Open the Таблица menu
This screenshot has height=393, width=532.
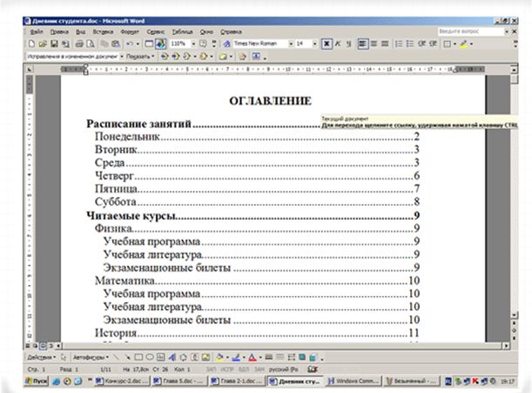(182, 31)
